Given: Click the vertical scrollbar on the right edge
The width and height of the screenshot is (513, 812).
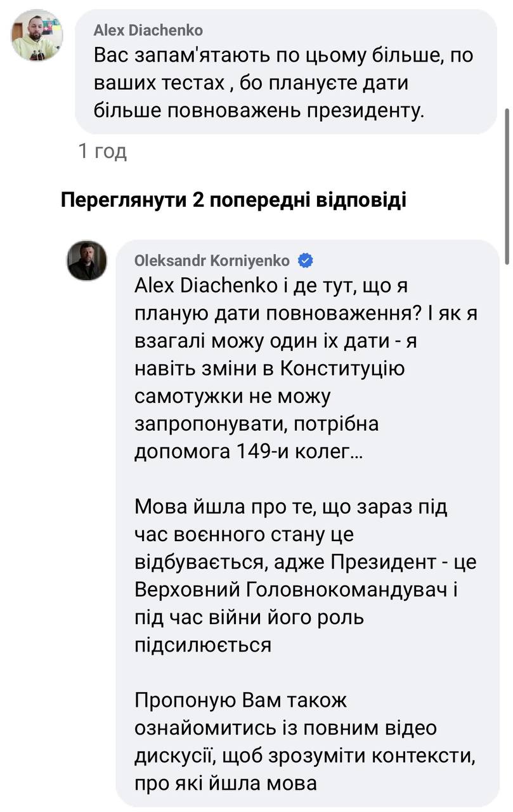Looking at the screenshot, I should tap(505, 184).
